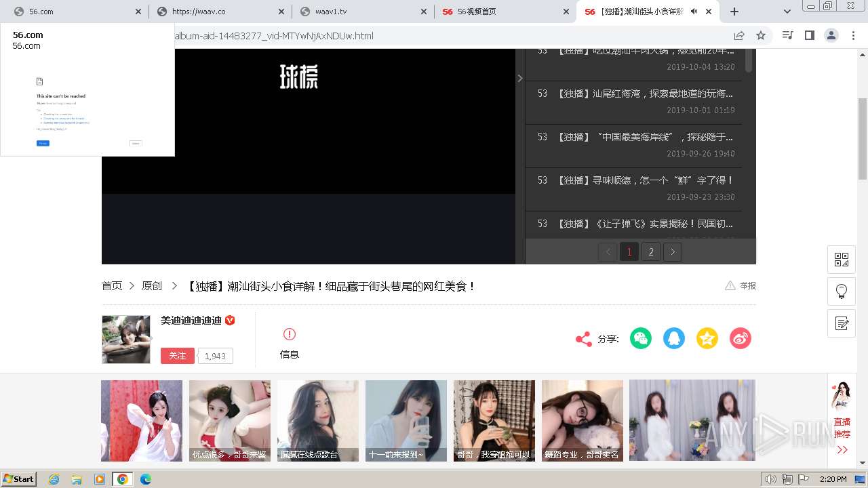This screenshot has width=868, height=488.
Task: Open live thumbnail 十一前来报到~
Action: tap(406, 421)
